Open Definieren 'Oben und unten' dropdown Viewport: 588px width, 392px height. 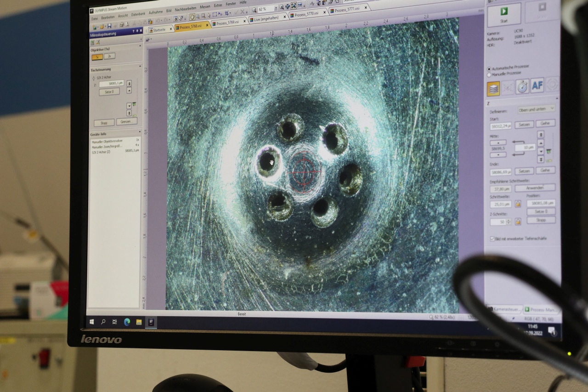537,109
